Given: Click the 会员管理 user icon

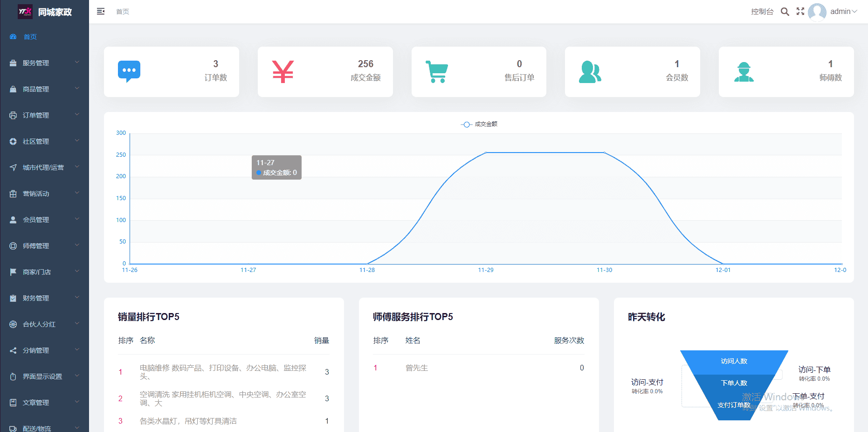Looking at the screenshot, I should coord(13,220).
